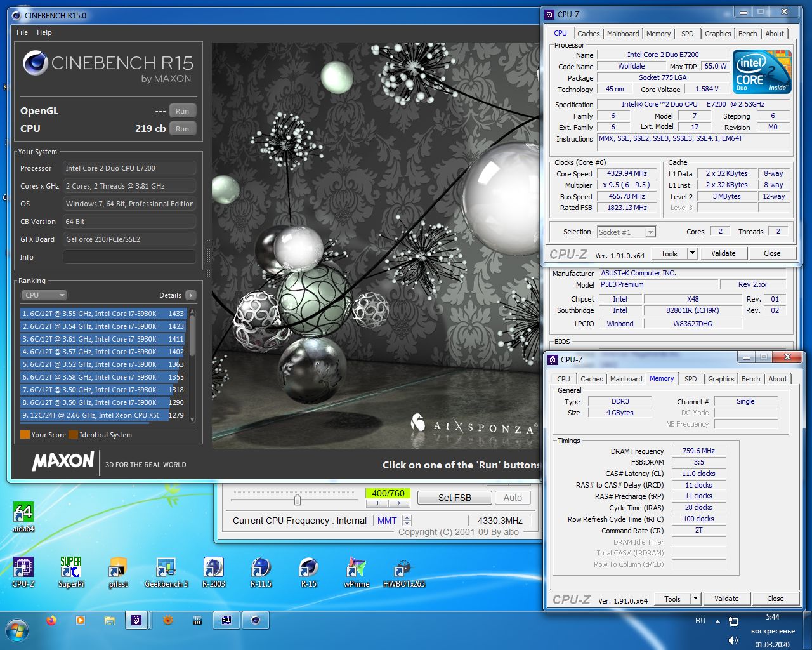Open the SuperPi desktop shortcut
This screenshot has width=812, height=650.
(71, 571)
